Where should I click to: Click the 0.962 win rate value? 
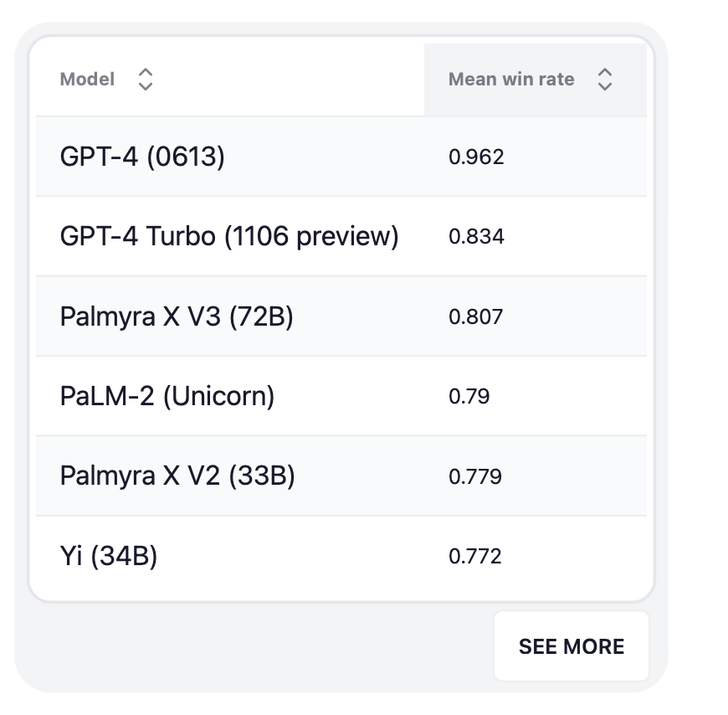coord(476,157)
